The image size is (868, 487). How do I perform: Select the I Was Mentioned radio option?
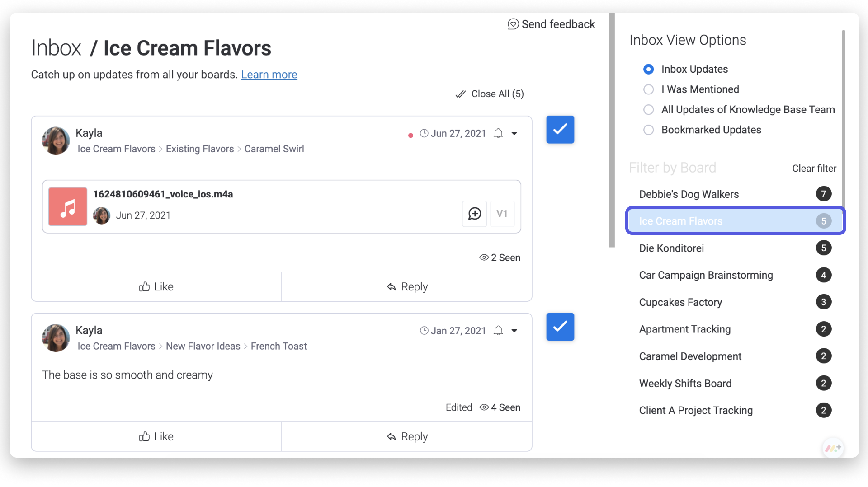click(x=649, y=89)
